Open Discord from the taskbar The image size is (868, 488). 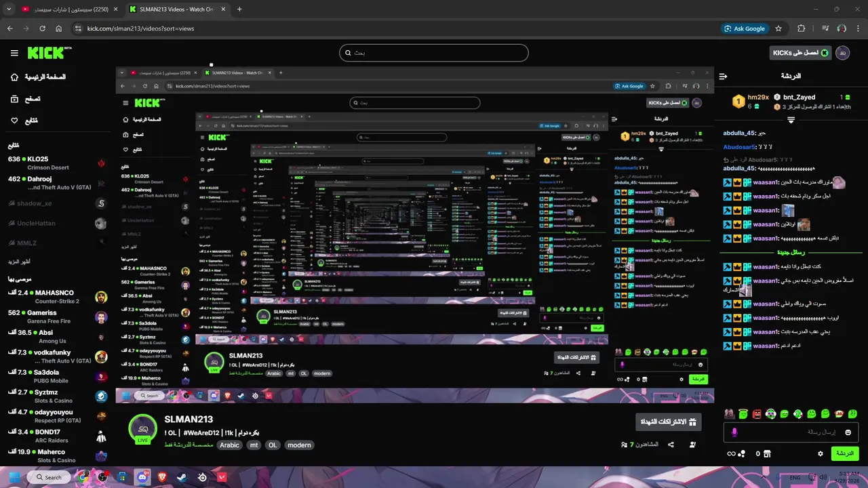pos(142,477)
